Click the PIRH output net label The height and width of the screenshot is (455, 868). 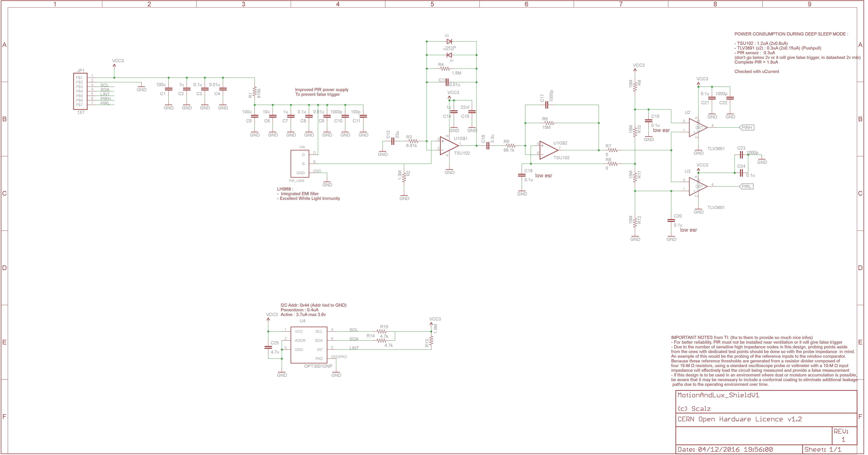pyautogui.click(x=746, y=127)
